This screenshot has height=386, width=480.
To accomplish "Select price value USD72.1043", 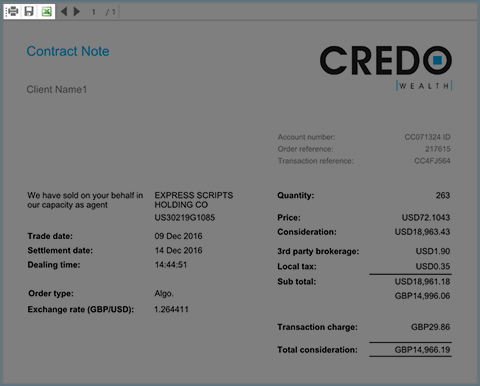I will point(426,218).
